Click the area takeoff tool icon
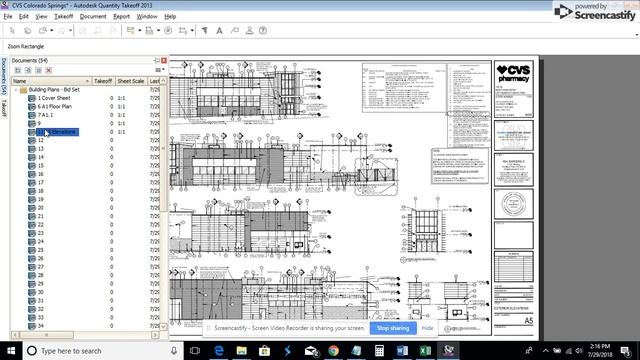This screenshot has width=640, height=360. point(149,31)
